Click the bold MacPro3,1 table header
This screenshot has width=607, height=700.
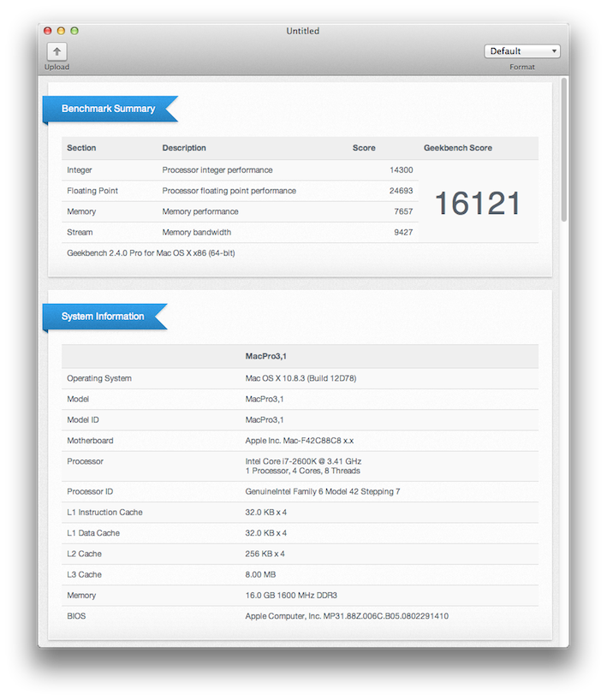(x=265, y=356)
